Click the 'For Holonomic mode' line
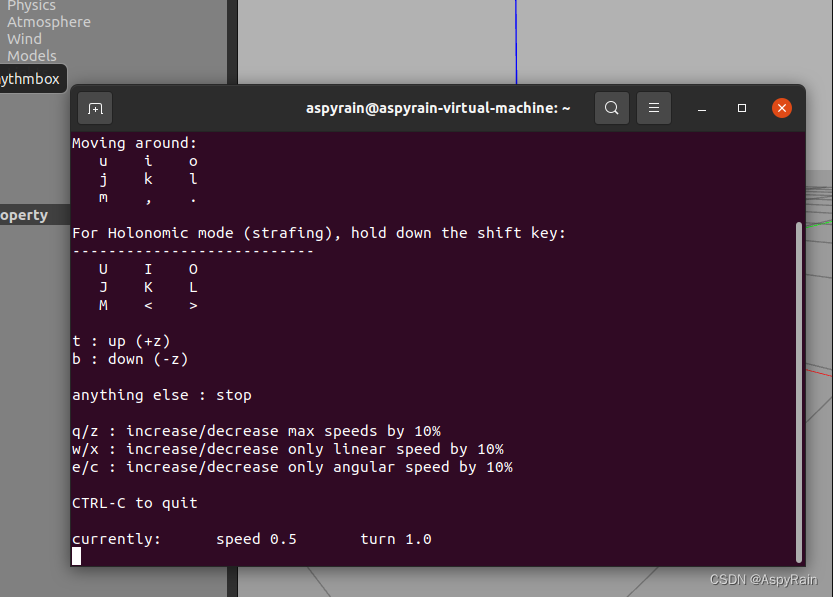Image resolution: width=833 pixels, height=597 pixels. (x=319, y=233)
